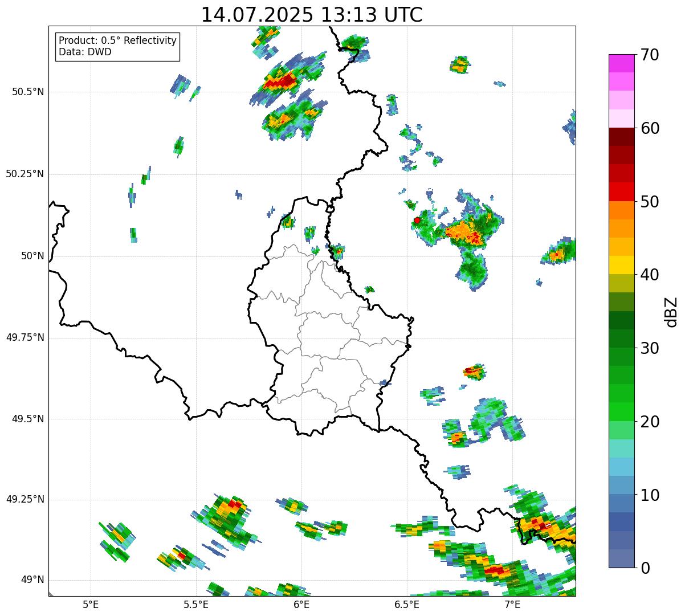Click the colorbar tick value 30
Image resolution: width=685 pixels, height=616 pixels.
pyautogui.click(x=650, y=348)
